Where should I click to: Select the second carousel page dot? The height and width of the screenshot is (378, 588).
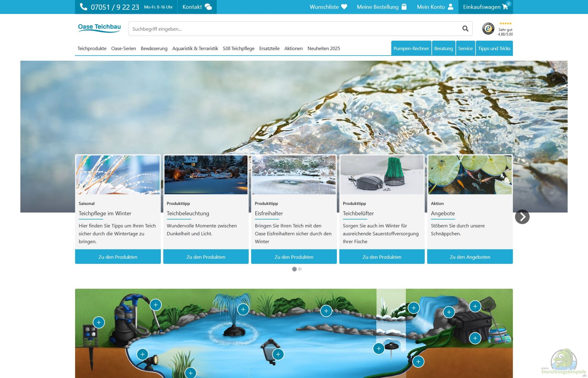300,269
